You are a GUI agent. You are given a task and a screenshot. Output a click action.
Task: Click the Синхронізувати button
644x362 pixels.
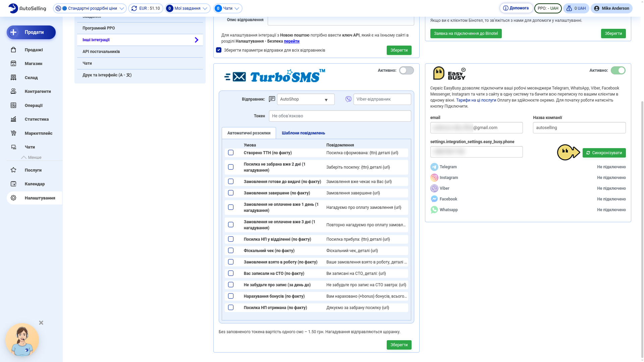tap(604, 153)
